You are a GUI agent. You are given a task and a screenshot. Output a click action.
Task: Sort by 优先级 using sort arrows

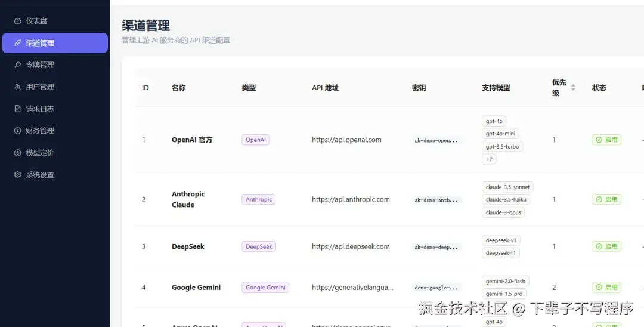[573, 88]
